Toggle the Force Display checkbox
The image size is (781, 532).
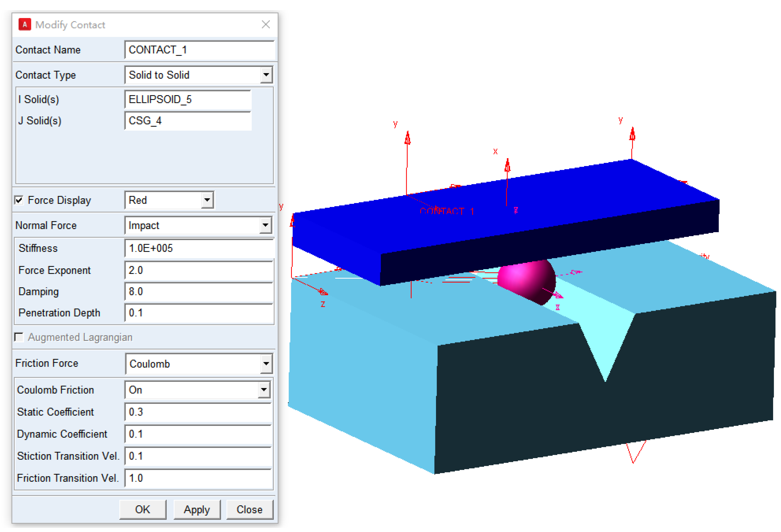pos(19,200)
